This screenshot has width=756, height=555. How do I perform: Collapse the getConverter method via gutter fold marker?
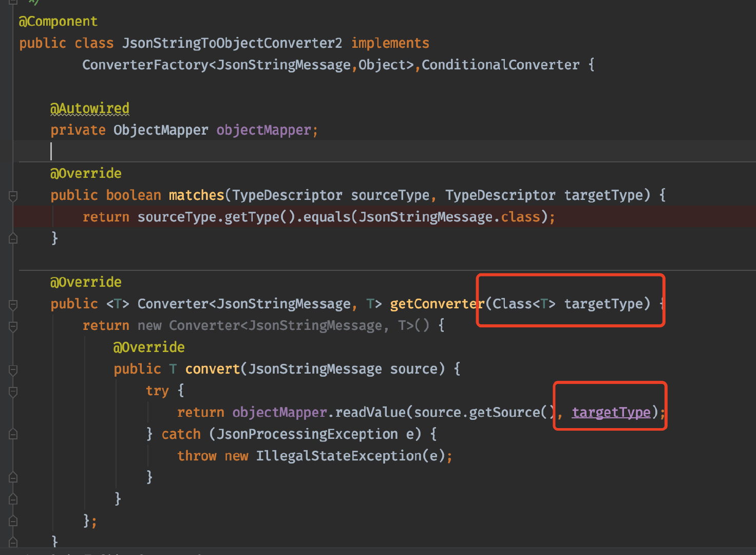13,305
